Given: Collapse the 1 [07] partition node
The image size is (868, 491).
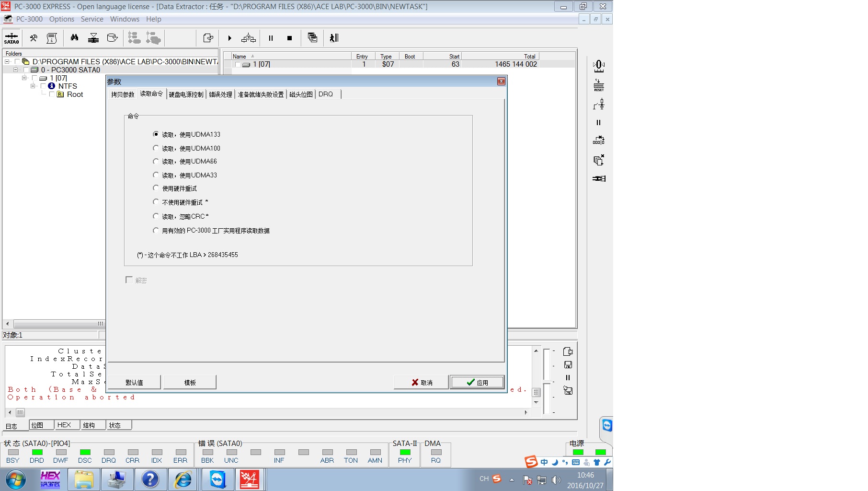Looking at the screenshot, I should pyautogui.click(x=24, y=78).
